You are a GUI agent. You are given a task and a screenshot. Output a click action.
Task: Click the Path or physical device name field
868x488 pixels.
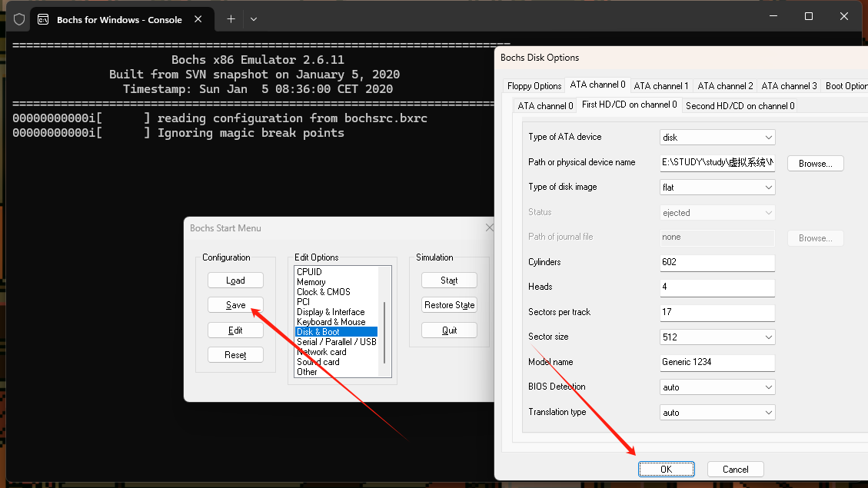pyautogui.click(x=717, y=162)
